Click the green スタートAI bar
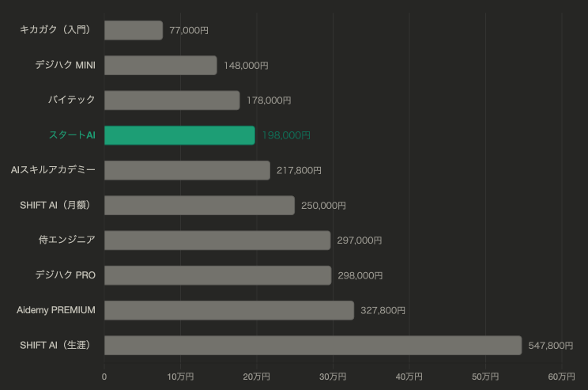Screen dimensions: 588x390 [179, 135]
